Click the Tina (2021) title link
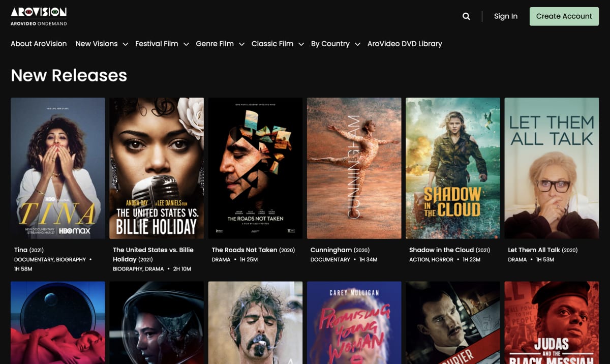Screen dimensions: 610x364 tap(28, 250)
